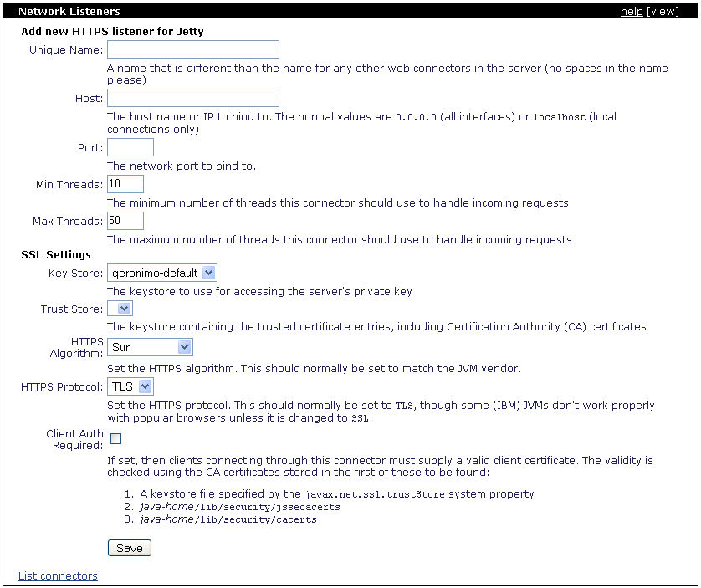
Task: Click the maximum number of threads description
Action: point(340,239)
